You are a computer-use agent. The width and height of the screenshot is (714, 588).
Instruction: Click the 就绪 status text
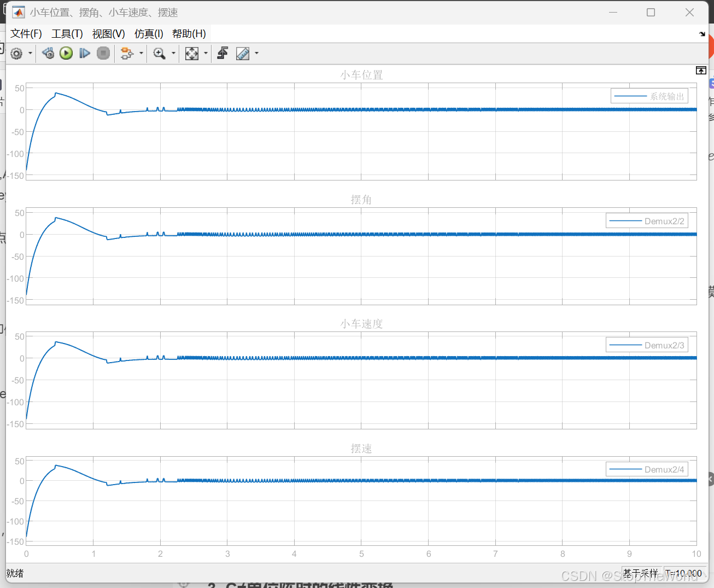(15, 573)
